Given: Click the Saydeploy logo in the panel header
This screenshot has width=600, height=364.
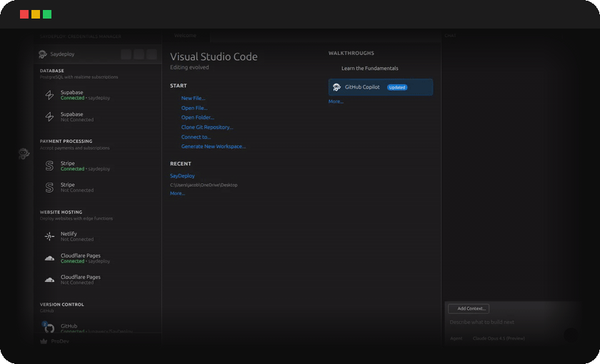Looking at the screenshot, I should pyautogui.click(x=43, y=54).
